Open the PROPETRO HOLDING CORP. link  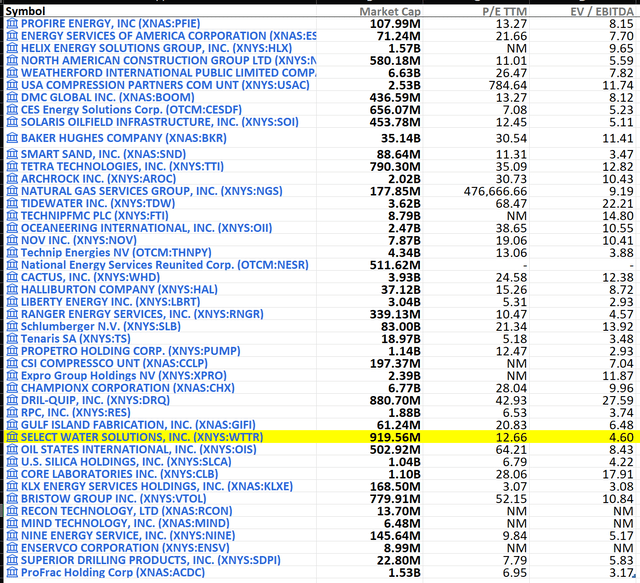pyautogui.click(x=131, y=351)
